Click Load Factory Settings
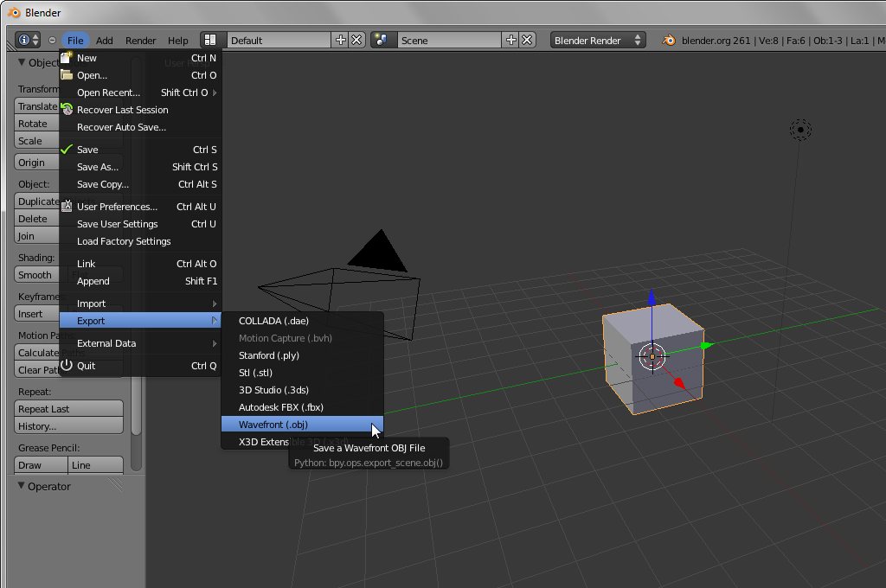The image size is (886, 588). click(x=140, y=241)
